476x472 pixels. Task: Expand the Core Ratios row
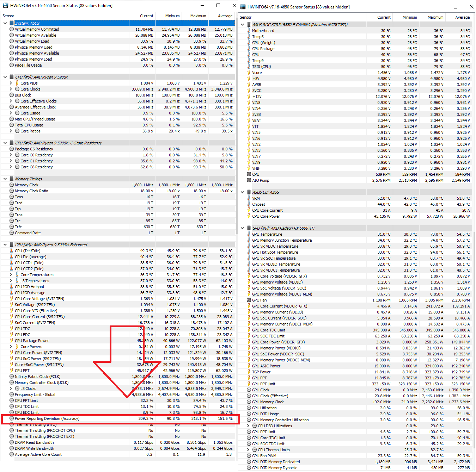click(11, 131)
